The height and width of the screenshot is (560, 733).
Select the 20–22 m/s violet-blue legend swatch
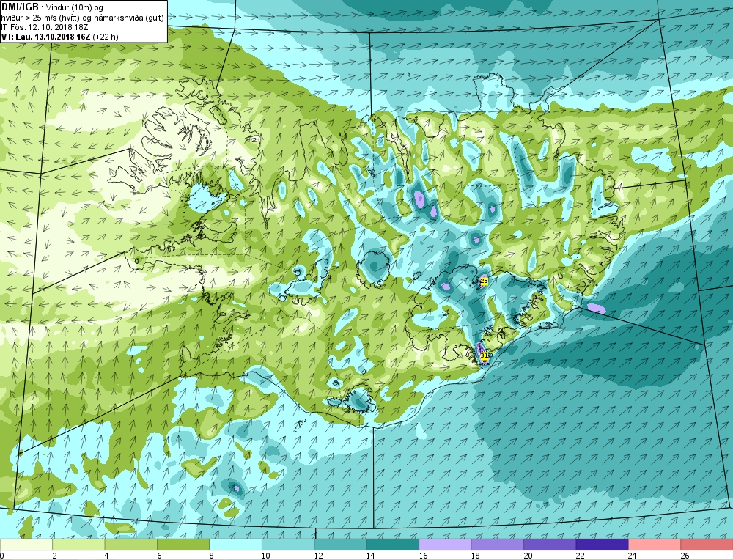click(550, 545)
